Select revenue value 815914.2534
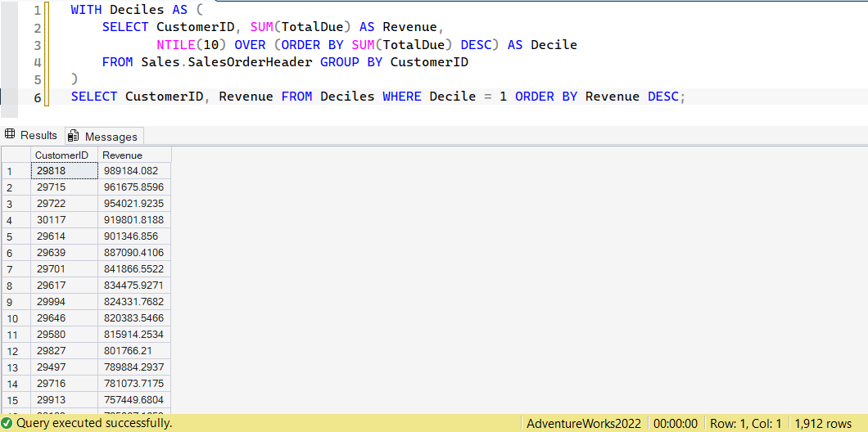The height and width of the screenshot is (432, 868). [x=134, y=335]
